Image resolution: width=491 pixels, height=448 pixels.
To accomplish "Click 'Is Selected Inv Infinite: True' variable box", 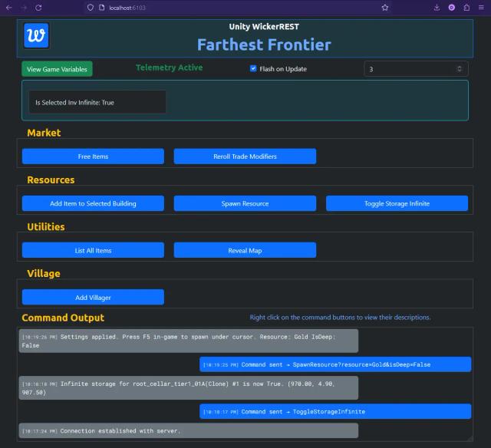I will click(x=97, y=102).
